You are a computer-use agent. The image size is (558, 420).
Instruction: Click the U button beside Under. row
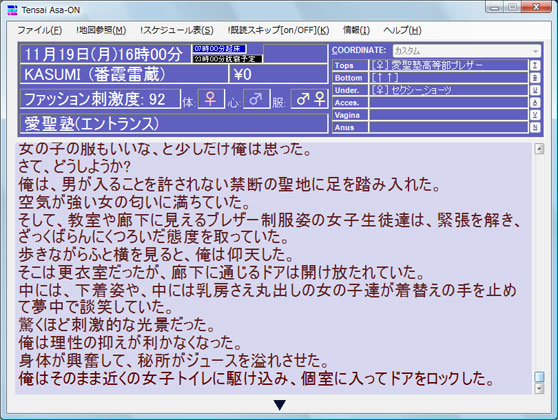pyautogui.click(x=535, y=90)
